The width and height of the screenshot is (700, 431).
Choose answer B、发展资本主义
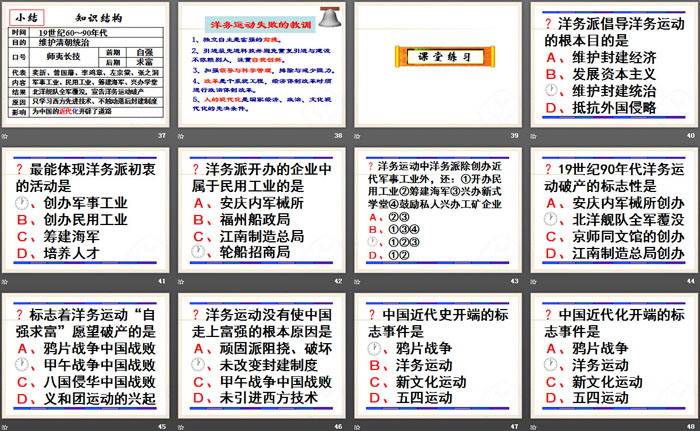(600, 73)
